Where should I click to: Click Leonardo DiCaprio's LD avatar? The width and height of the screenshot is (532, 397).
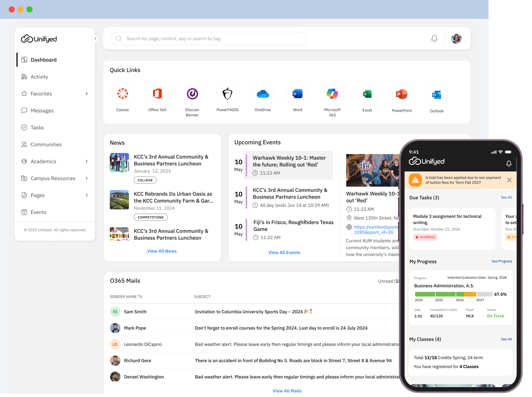point(115,345)
